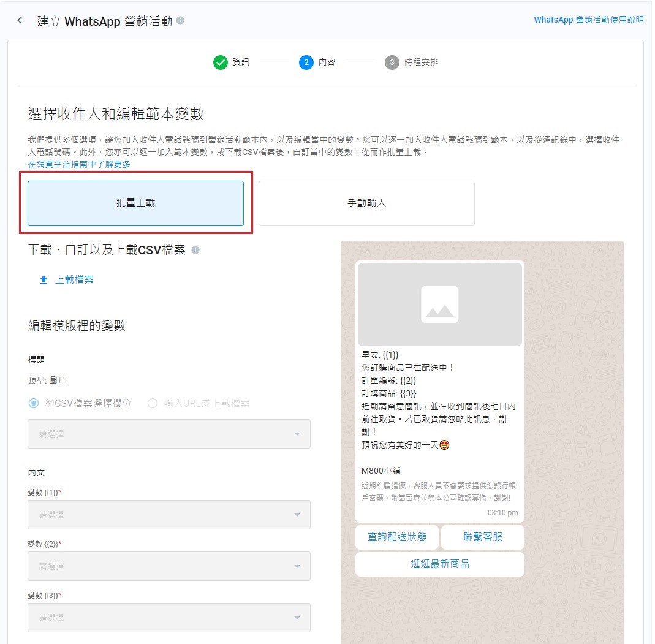Select step 3 時程安排 circle
This screenshot has width=655, height=644.
(x=392, y=63)
